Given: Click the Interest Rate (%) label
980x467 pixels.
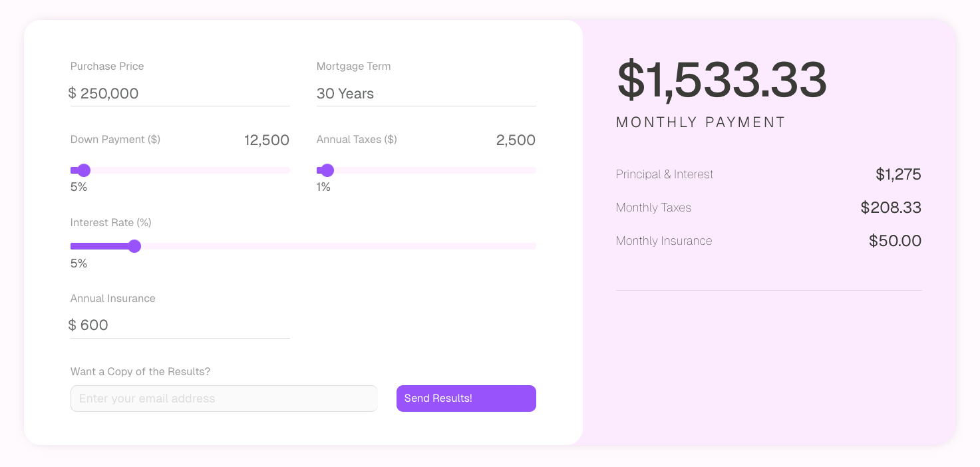Looking at the screenshot, I should click(x=111, y=222).
